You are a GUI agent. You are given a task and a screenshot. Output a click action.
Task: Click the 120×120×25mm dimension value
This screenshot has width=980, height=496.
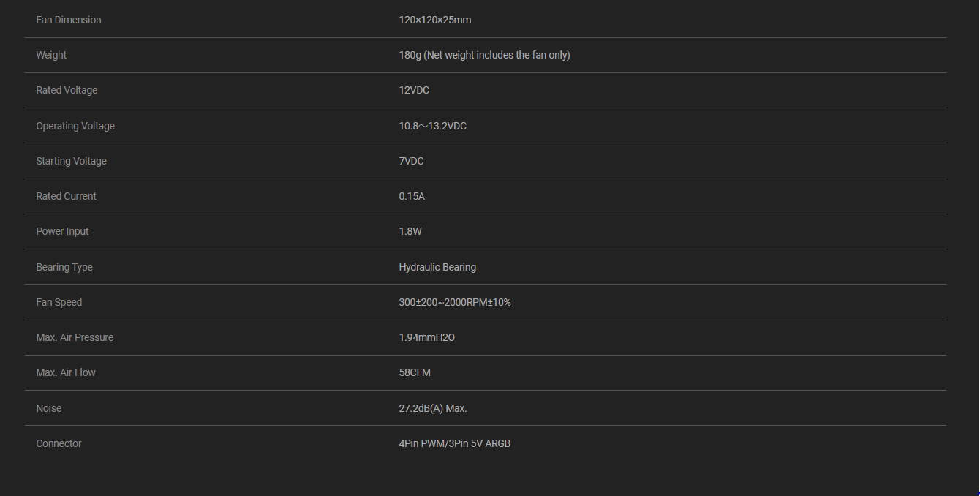click(x=435, y=20)
